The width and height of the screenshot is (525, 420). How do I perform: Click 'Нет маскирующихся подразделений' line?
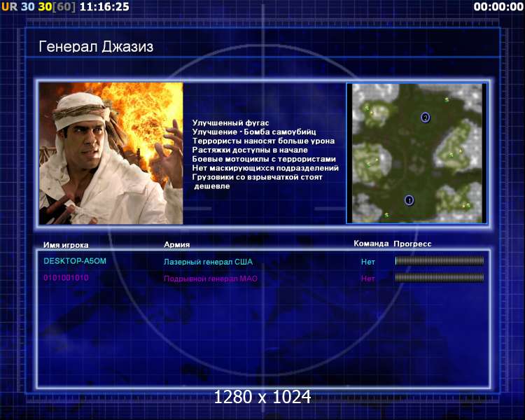click(265, 168)
